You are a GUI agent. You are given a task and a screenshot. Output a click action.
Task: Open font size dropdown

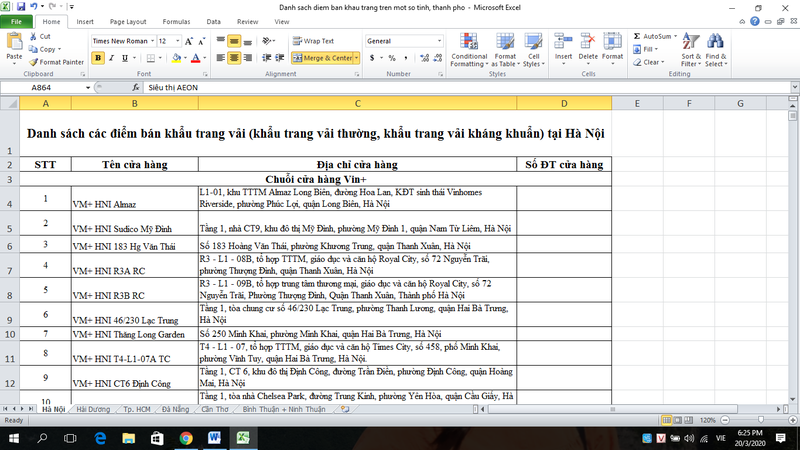tap(178, 41)
